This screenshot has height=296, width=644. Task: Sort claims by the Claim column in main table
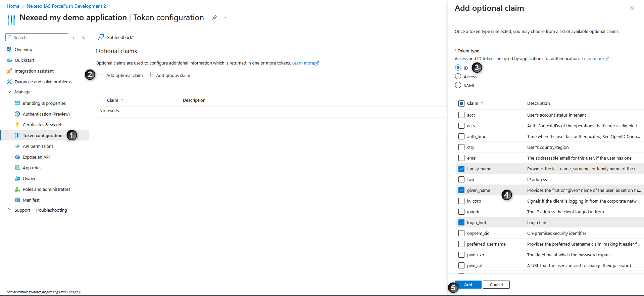point(116,100)
